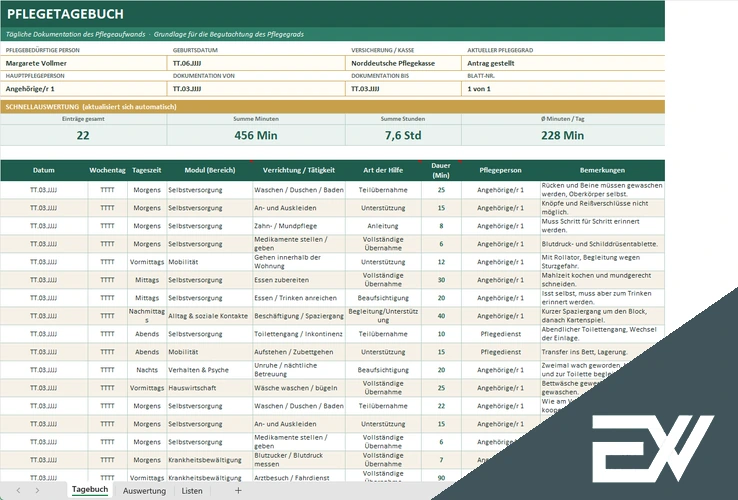The height and width of the screenshot is (500, 738).
Task: Click the Gehen innerhalb der Wohnung cell
Action: [x=299, y=262]
